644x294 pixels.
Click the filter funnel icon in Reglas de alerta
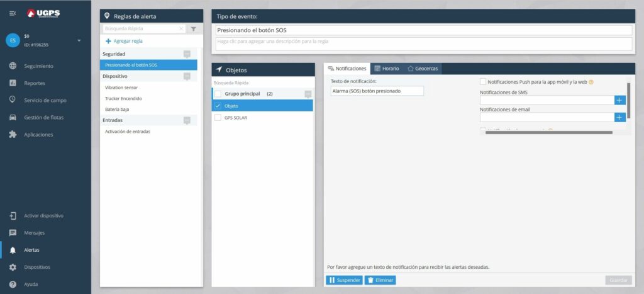pyautogui.click(x=194, y=29)
